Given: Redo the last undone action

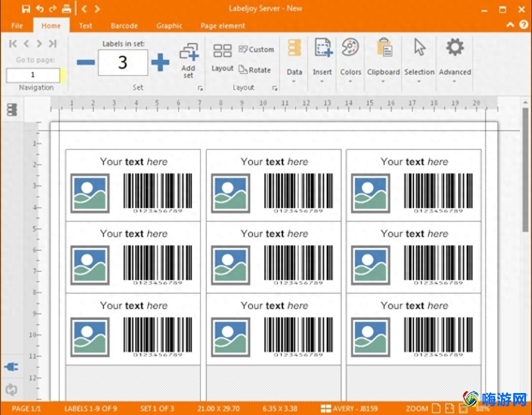Looking at the screenshot, I should click(53, 9).
